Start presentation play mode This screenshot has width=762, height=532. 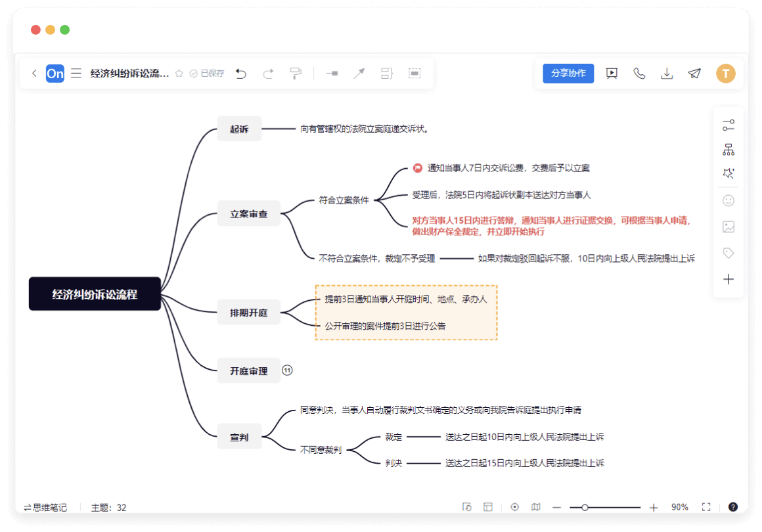612,74
